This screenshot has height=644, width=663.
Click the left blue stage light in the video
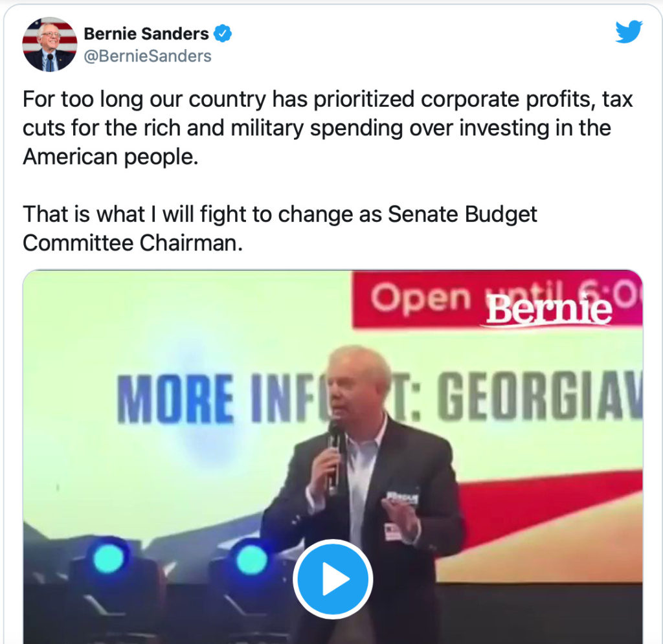[x=108, y=559]
